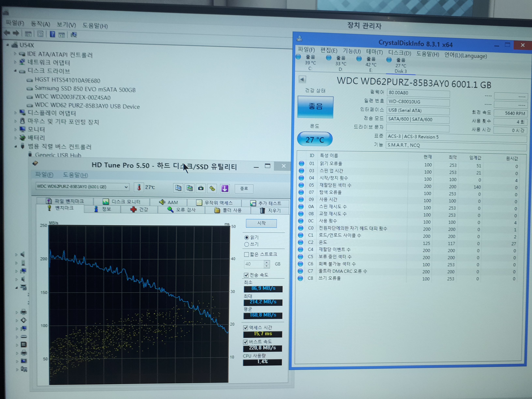Click the copy screenshot icon in HD Tune toolbar
The height and width of the screenshot is (399, 532).
point(190,188)
